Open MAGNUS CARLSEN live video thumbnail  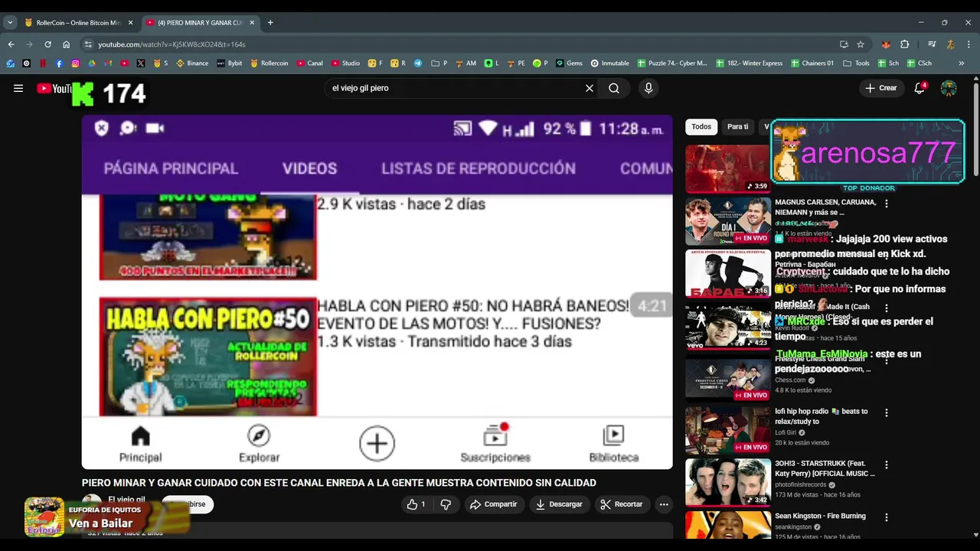point(728,221)
